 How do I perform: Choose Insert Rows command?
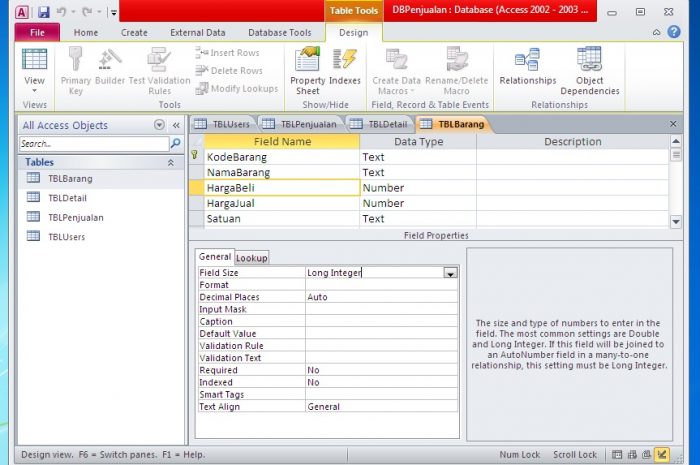[x=228, y=53]
